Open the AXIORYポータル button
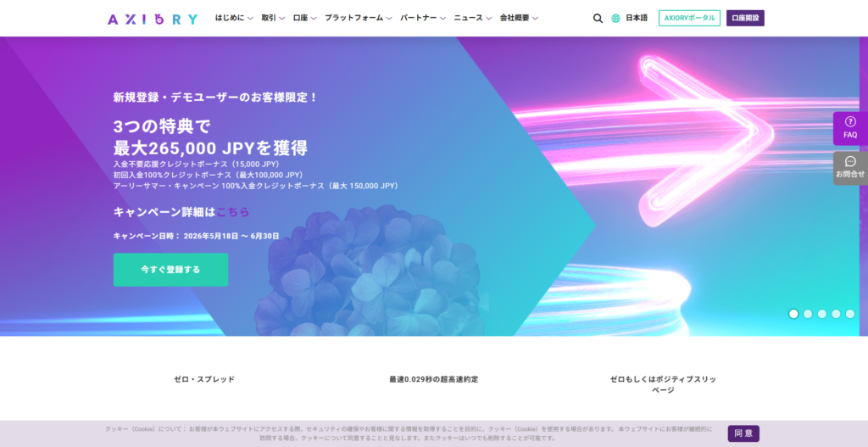 point(689,19)
